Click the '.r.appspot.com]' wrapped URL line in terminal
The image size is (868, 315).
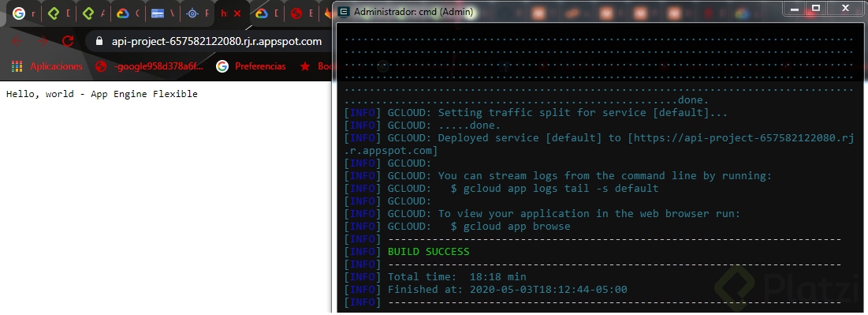[391, 151]
